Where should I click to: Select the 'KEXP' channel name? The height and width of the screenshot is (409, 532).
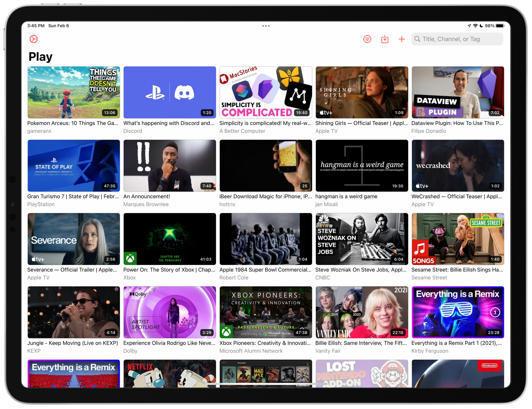point(34,351)
